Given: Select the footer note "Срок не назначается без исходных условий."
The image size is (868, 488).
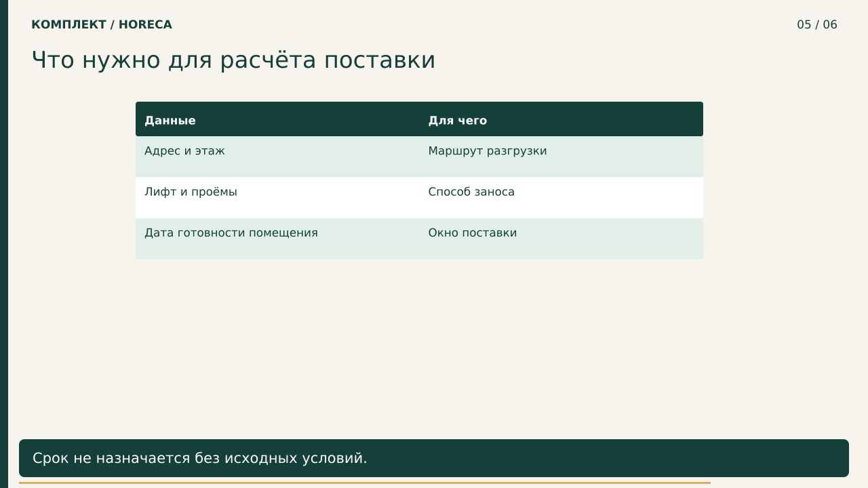Looking at the screenshot, I should click(434, 458).
